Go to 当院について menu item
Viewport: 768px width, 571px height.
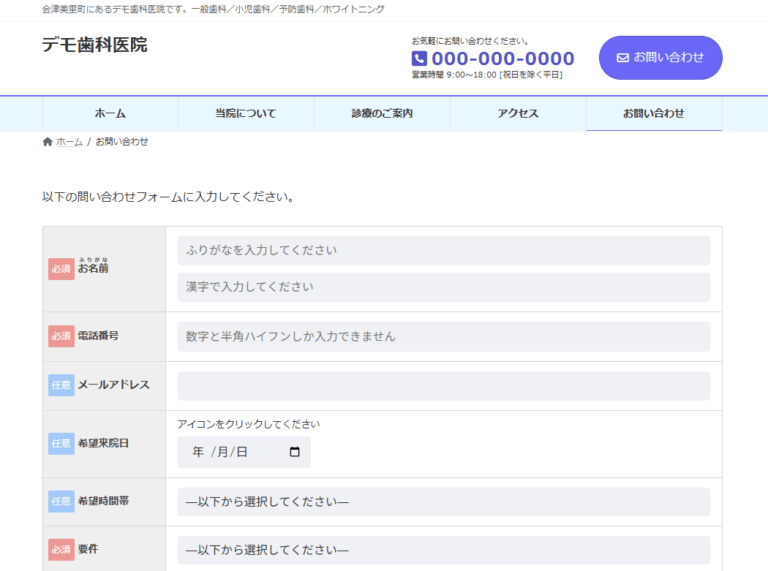246,114
